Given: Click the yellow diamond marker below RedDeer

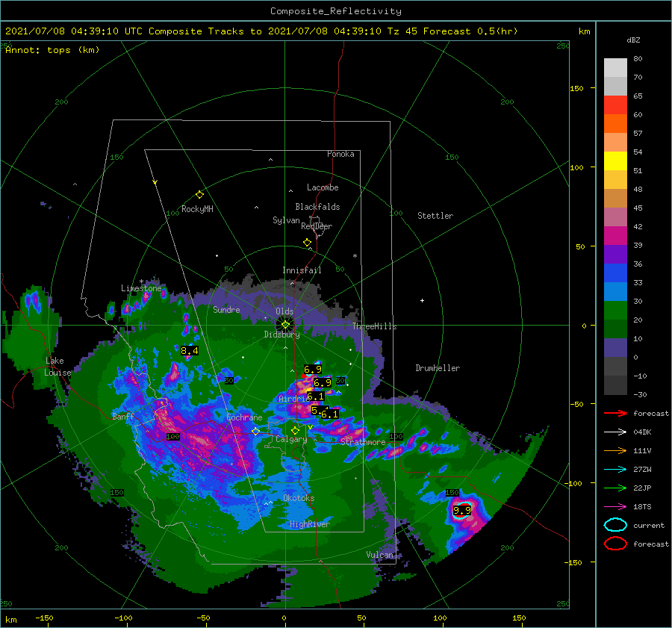Looking at the screenshot, I should 307,242.
